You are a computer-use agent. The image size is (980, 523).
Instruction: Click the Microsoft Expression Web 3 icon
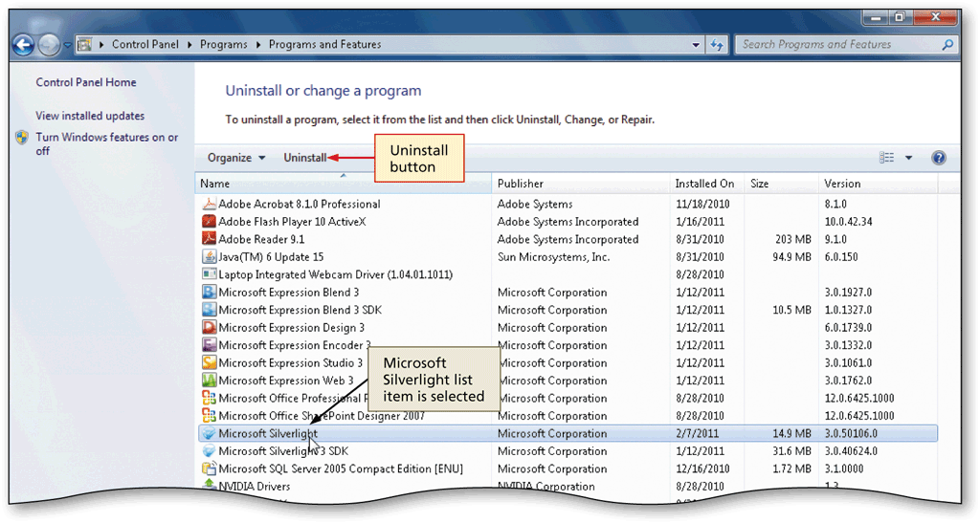[x=209, y=381]
